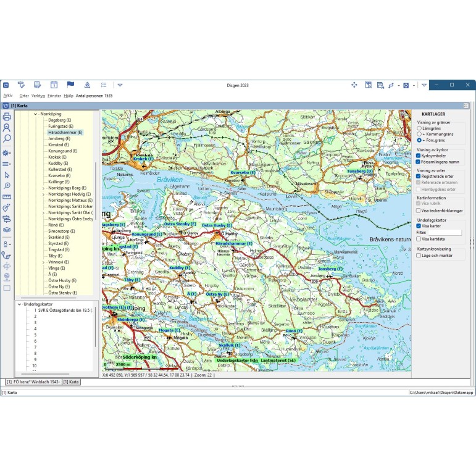This screenshot has height=476, width=476.
Task: Select the Länsgräns radio button
Action: [x=419, y=128]
